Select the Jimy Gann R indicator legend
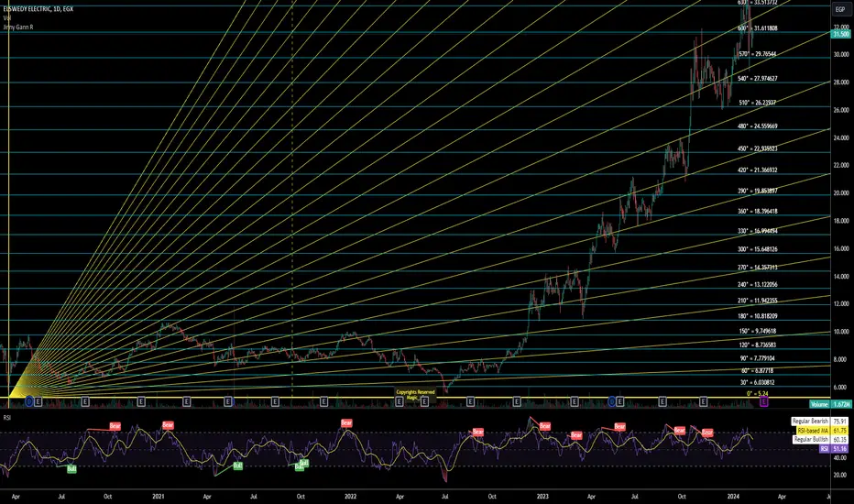 (18, 27)
